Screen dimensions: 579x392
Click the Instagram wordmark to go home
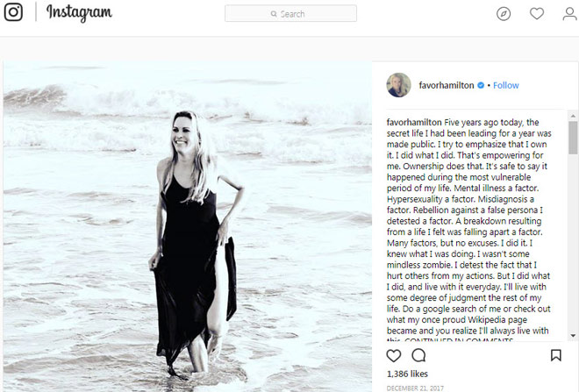[x=79, y=13]
